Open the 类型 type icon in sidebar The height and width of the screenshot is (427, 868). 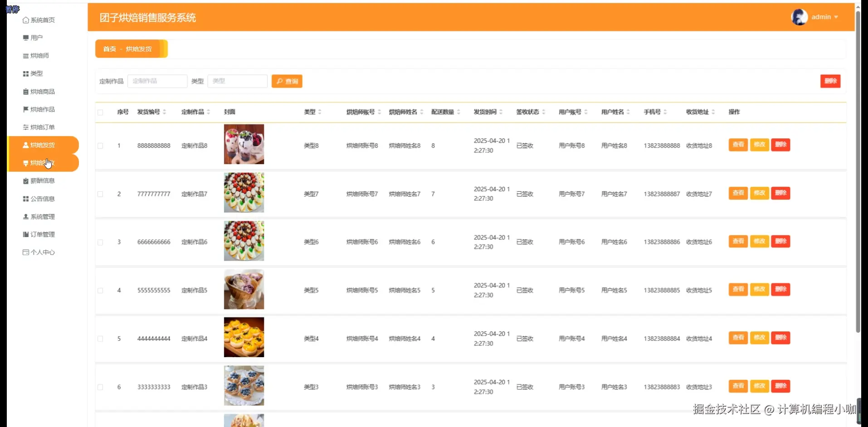pyautogui.click(x=25, y=73)
